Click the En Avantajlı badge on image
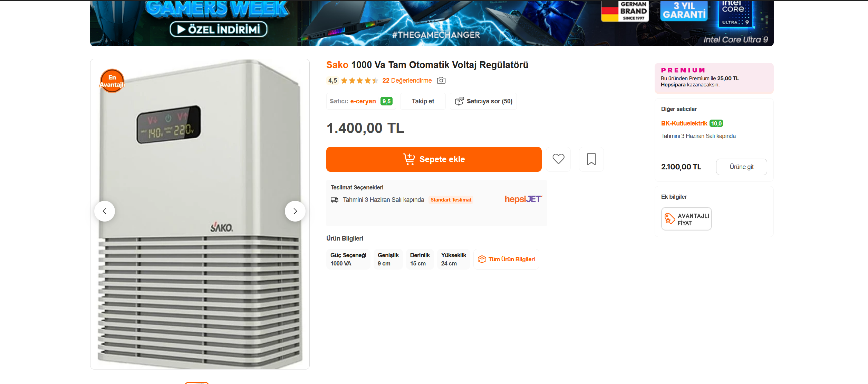Viewport: 868px width, 384px height. (112, 81)
